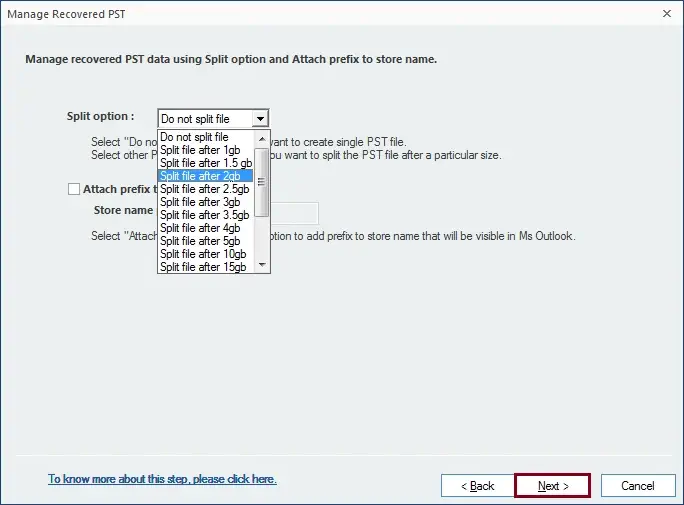
Task: Choose 'Split file after 1.5 gb' option
Action: [x=206, y=163]
